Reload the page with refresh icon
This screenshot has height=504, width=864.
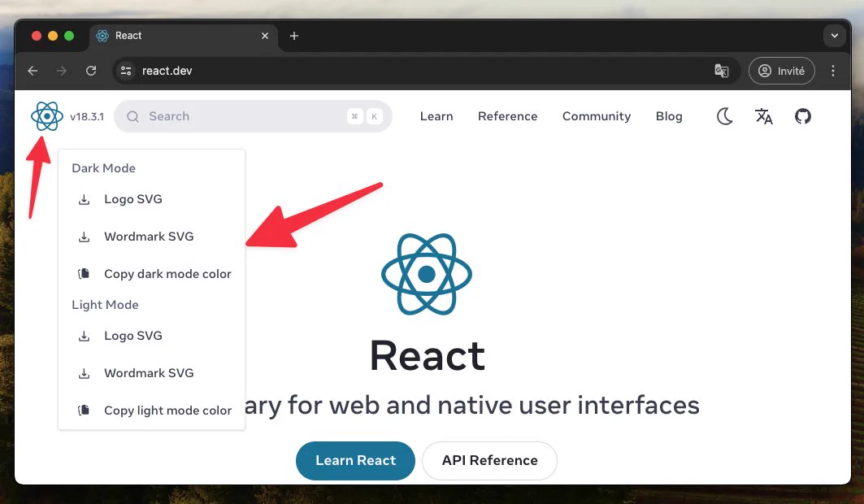pos(91,71)
